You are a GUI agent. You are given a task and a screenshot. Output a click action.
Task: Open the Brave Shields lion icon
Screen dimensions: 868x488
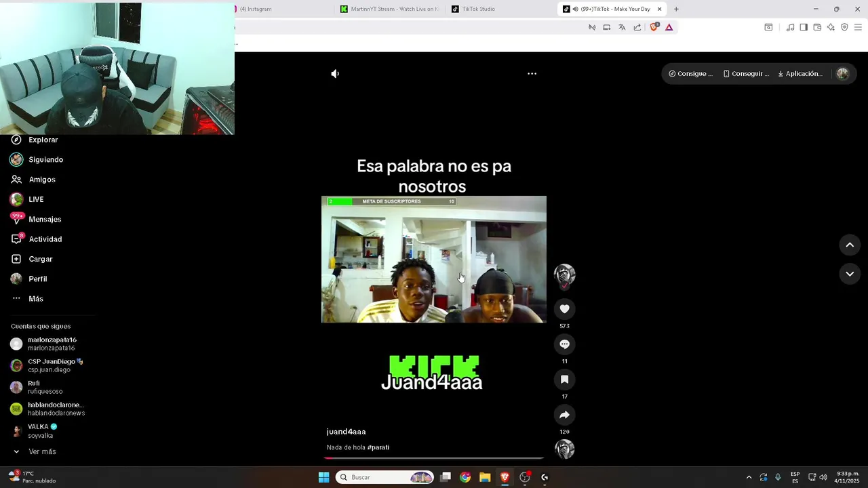(654, 27)
